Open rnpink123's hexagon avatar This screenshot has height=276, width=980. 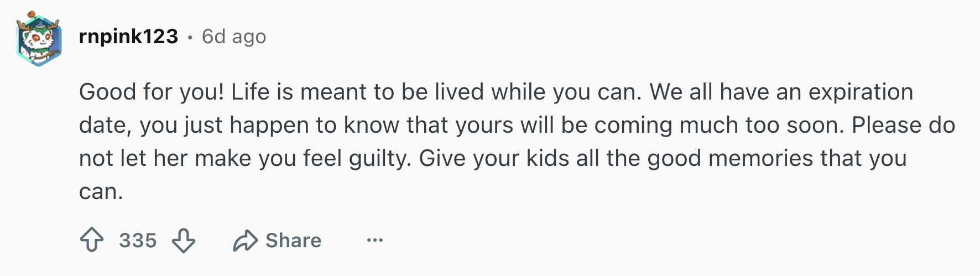[x=38, y=39]
